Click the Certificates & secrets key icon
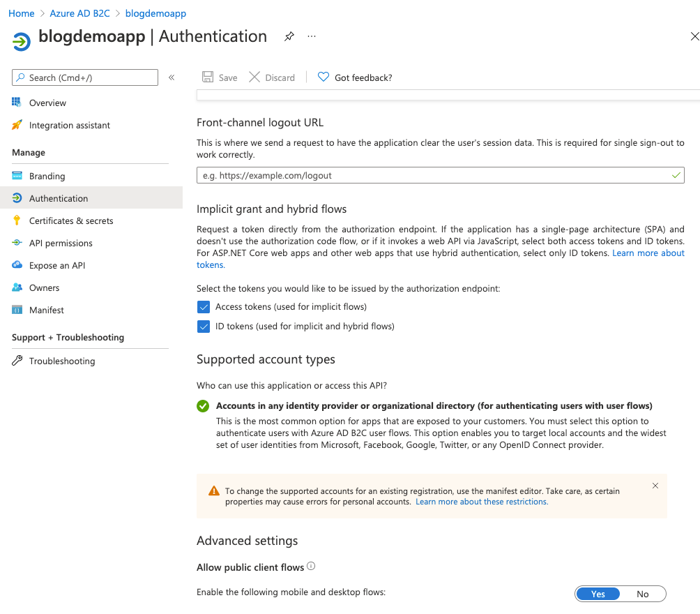This screenshot has width=700, height=614. (17, 220)
